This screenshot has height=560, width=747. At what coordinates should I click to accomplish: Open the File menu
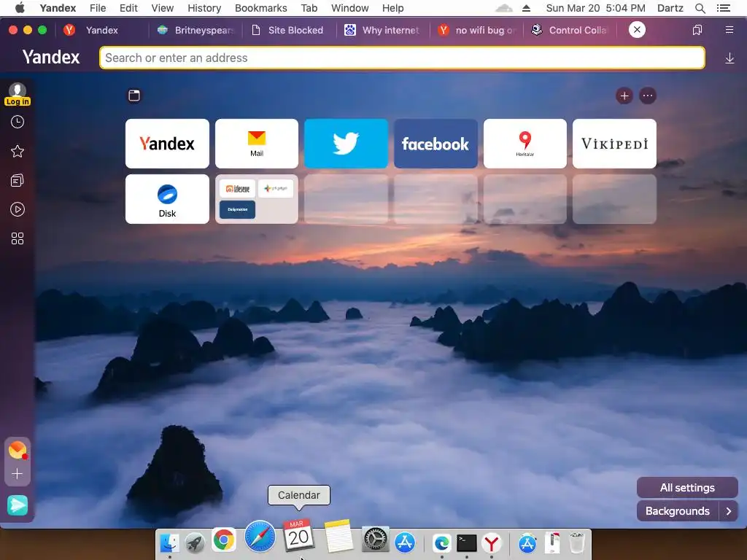[x=98, y=8]
